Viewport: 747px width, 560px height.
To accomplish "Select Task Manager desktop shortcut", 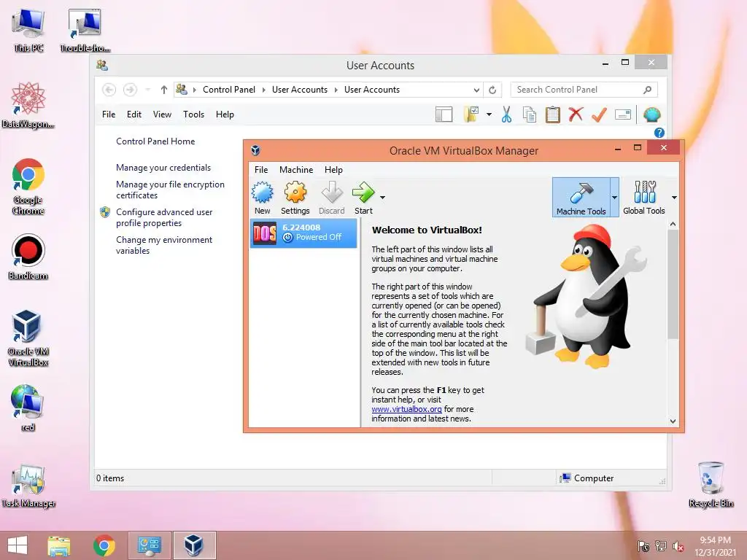I will tap(28, 486).
